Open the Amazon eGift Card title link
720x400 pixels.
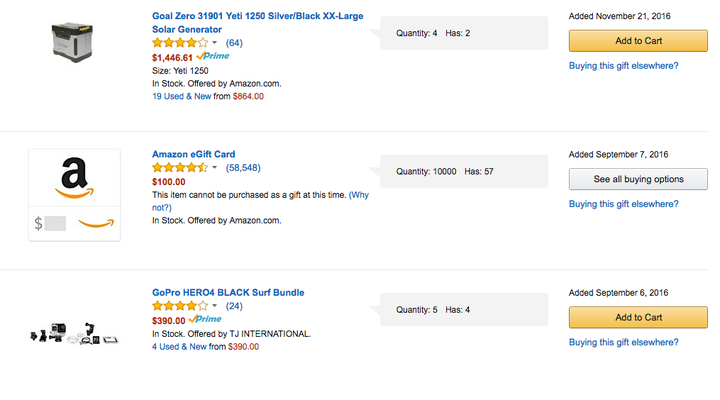coord(193,154)
